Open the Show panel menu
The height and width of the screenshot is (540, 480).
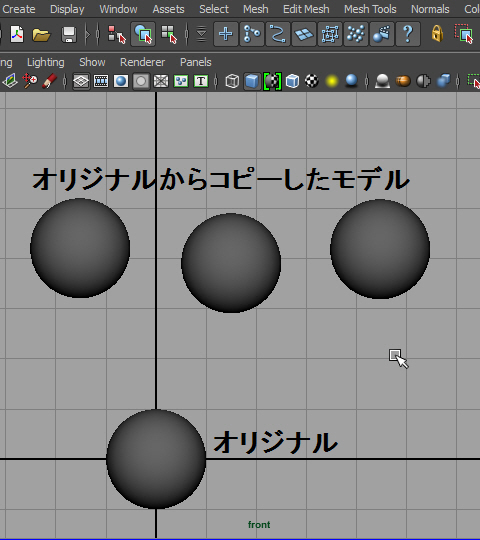point(92,62)
